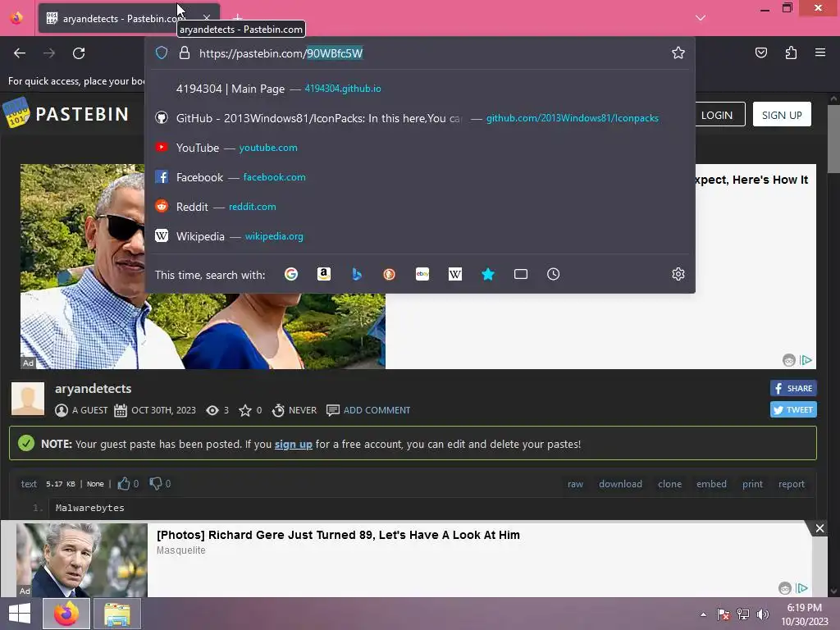Screen dimensions: 840x630
Task: Search this time with eBay icon
Action: [422, 274]
